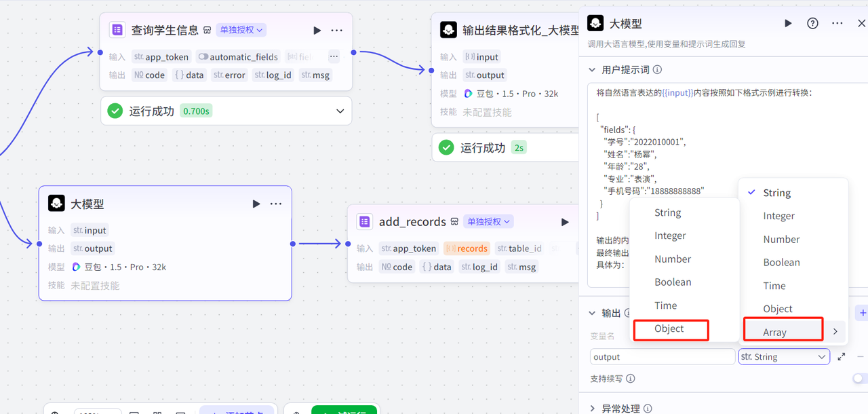Click the output variable name input field
Viewport: 868px width, 414px height.
(x=662, y=356)
